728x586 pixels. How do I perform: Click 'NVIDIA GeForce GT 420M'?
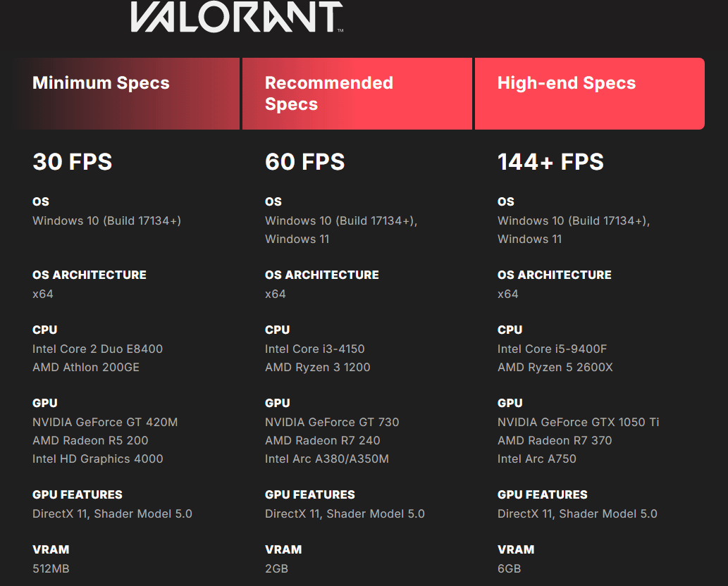coord(105,422)
